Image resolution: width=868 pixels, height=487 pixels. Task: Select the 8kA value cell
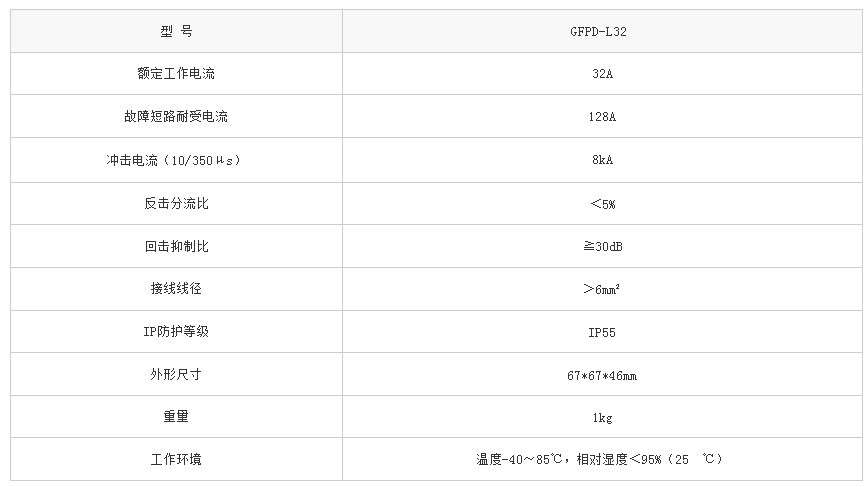(x=602, y=160)
